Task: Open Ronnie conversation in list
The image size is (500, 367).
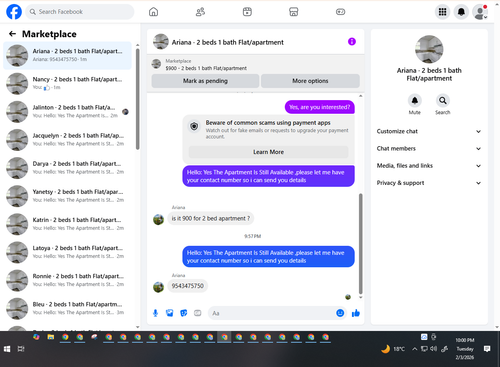Action: point(67,281)
